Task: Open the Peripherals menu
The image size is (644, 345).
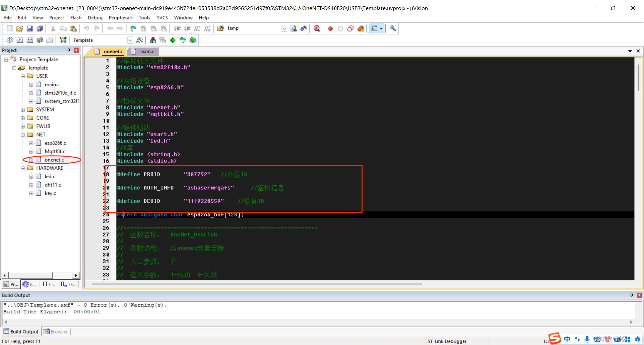Action: (x=121, y=18)
